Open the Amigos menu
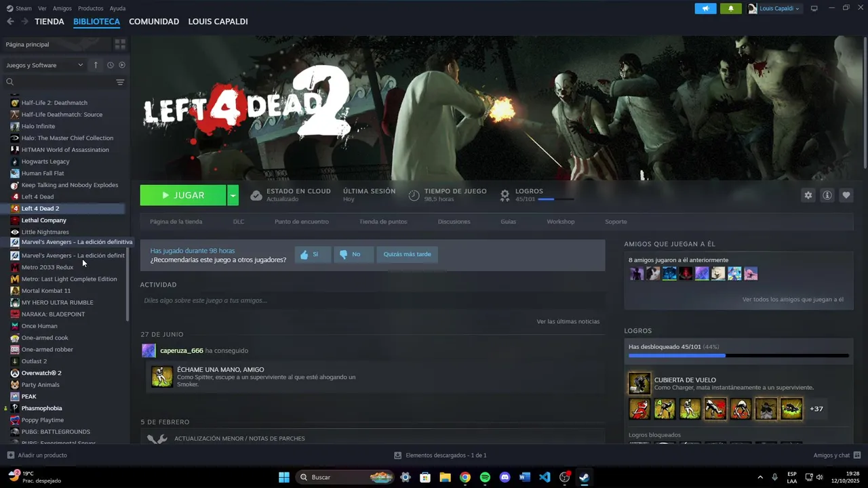 click(x=62, y=8)
